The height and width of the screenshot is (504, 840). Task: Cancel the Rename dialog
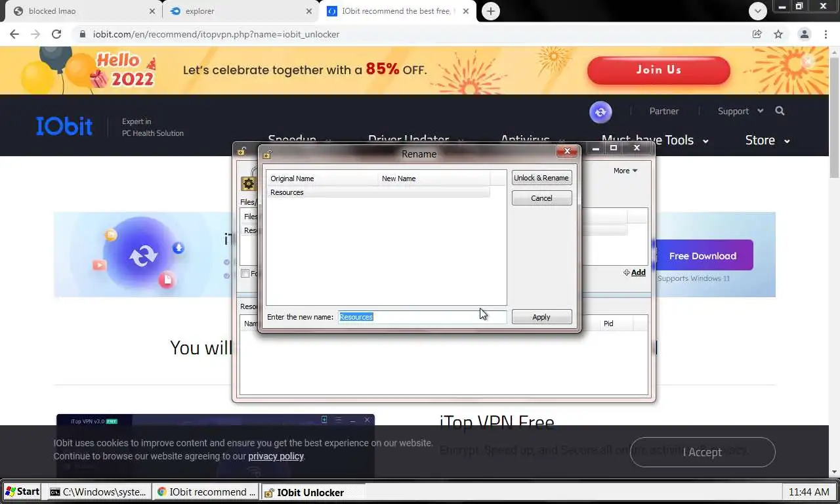coord(541,198)
